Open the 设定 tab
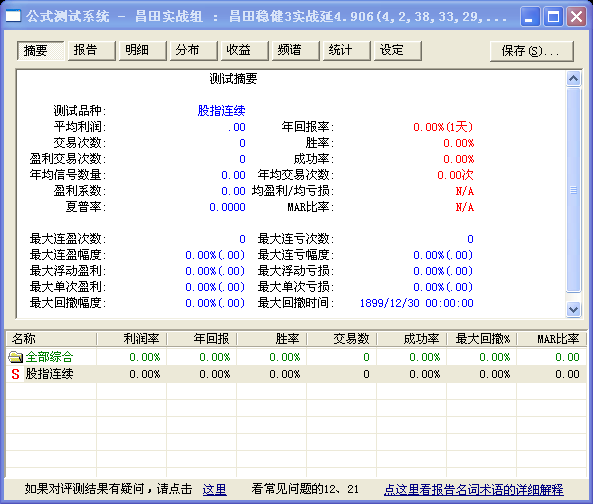 click(397, 50)
